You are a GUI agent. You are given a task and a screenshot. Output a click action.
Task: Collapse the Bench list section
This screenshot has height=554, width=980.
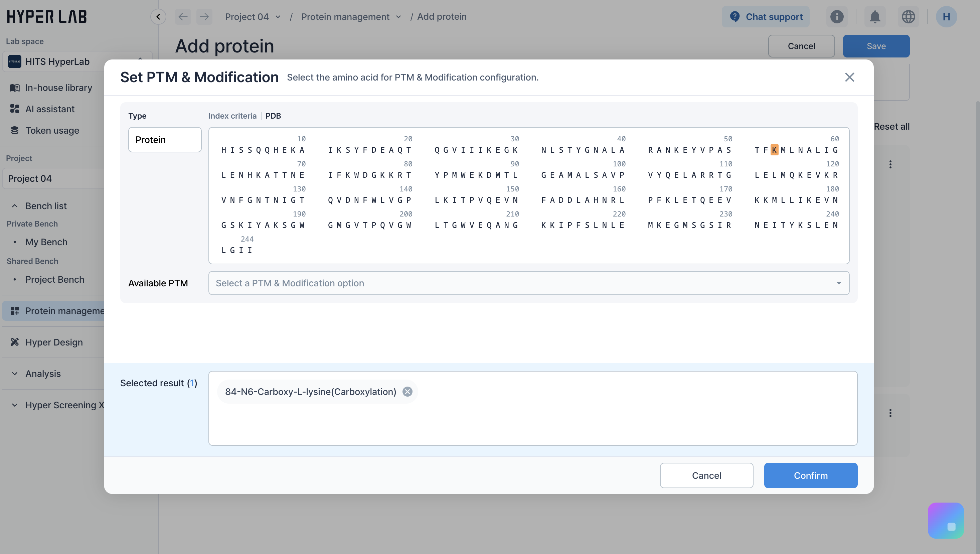(x=15, y=206)
